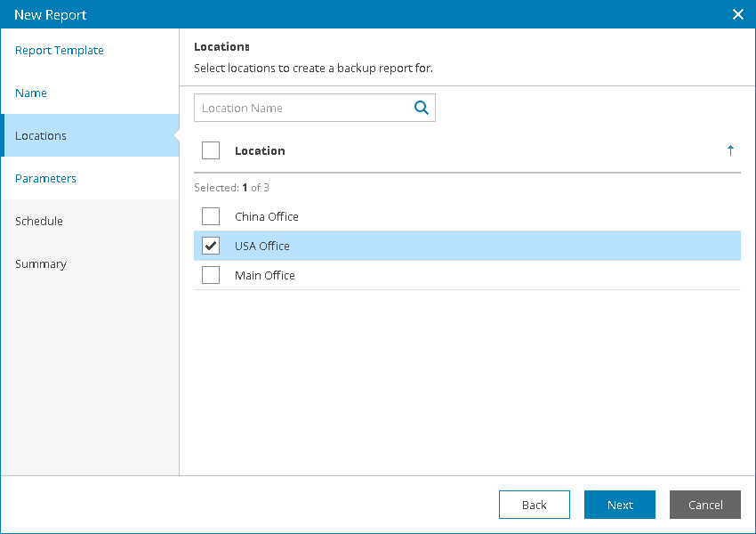Image resolution: width=756 pixels, height=534 pixels.
Task: Jump to the Summary step
Action: click(41, 264)
